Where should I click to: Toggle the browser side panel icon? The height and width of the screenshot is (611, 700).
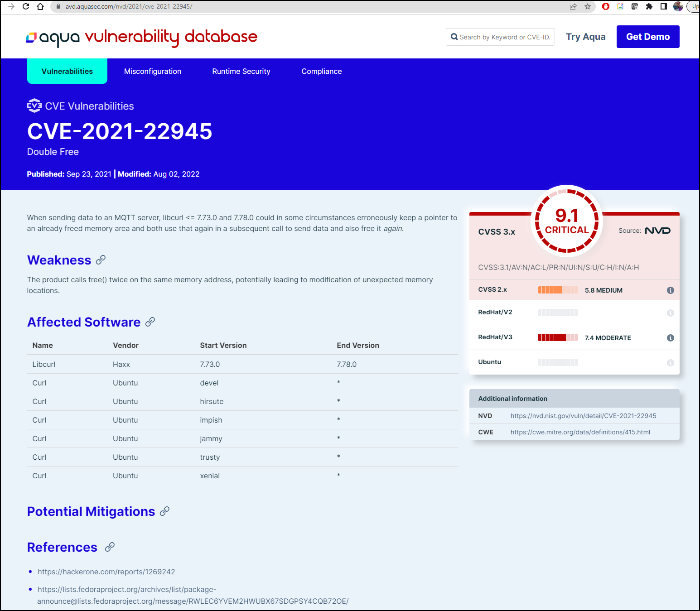coord(664,6)
